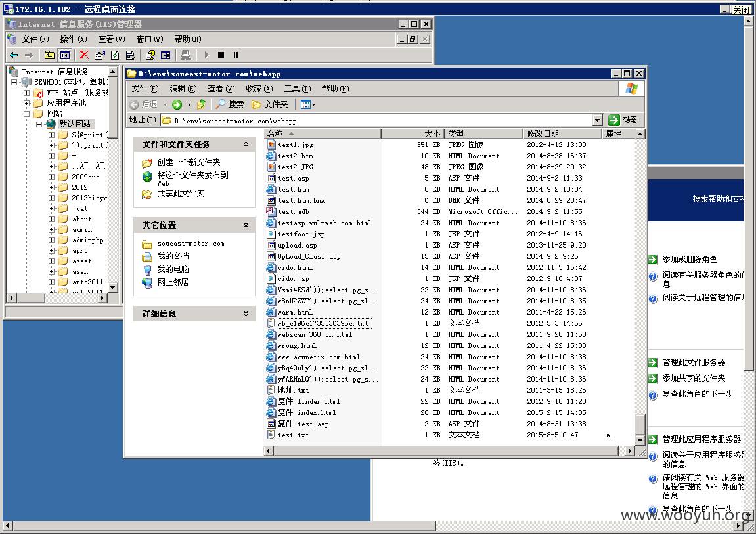Click the export list icon in IIS toolbar
This screenshot has width=756, height=534.
pyautogui.click(x=130, y=55)
